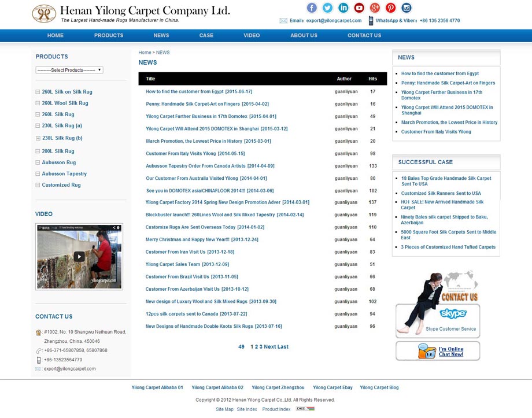
Task: Click the Skype Customer Service logo
Action: [x=453, y=314]
